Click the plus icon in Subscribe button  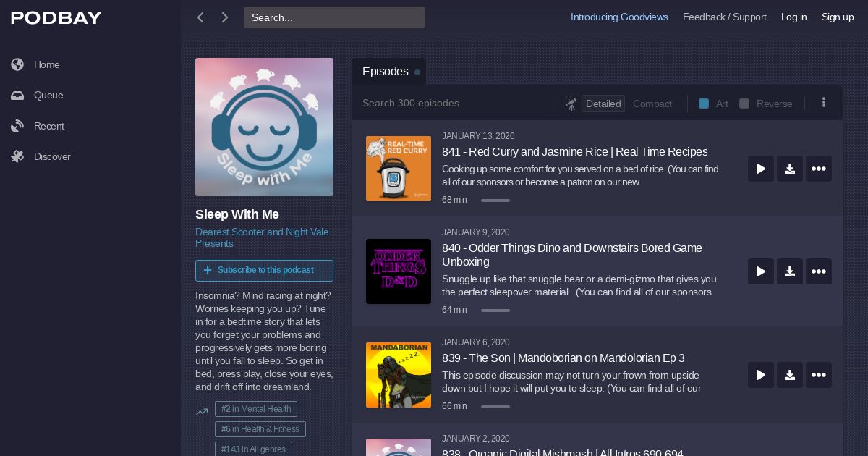208,270
